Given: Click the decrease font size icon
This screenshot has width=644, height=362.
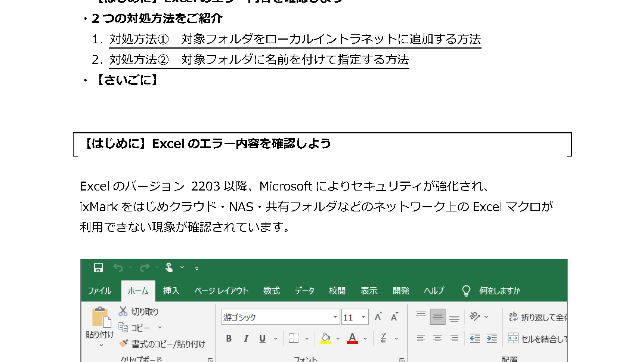Looking at the screenshot, I should [x=394, y=317].
